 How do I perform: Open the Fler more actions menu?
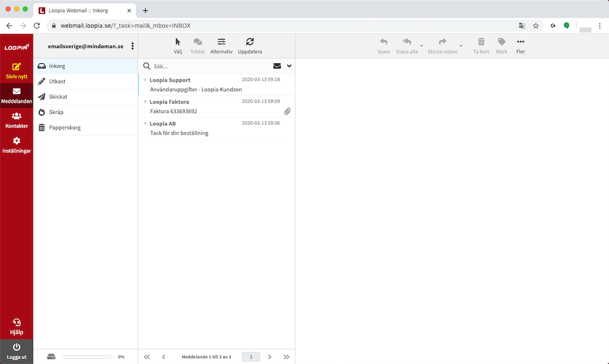coord(521,46)
